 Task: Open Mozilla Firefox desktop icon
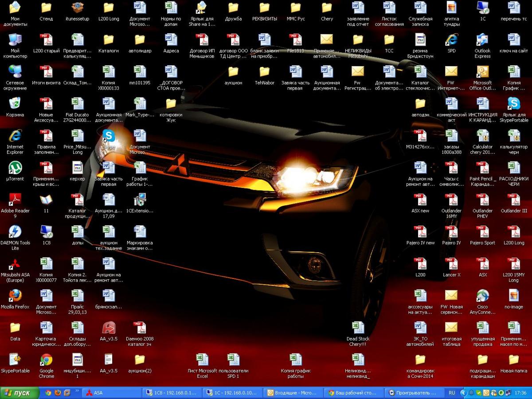[15, 296]
